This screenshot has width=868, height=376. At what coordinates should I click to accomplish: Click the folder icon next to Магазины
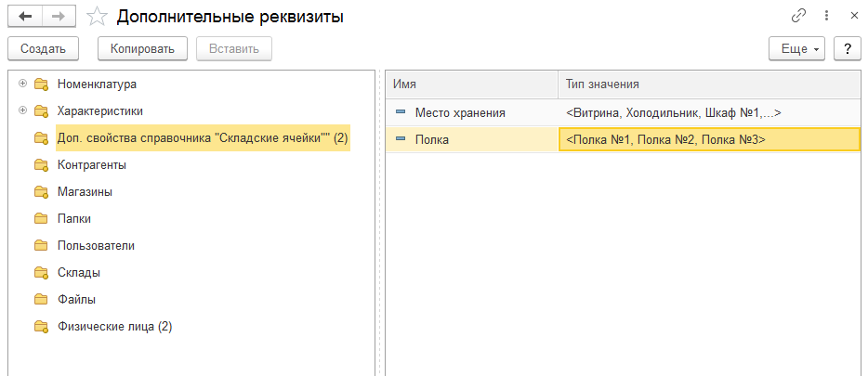(41, 192)
